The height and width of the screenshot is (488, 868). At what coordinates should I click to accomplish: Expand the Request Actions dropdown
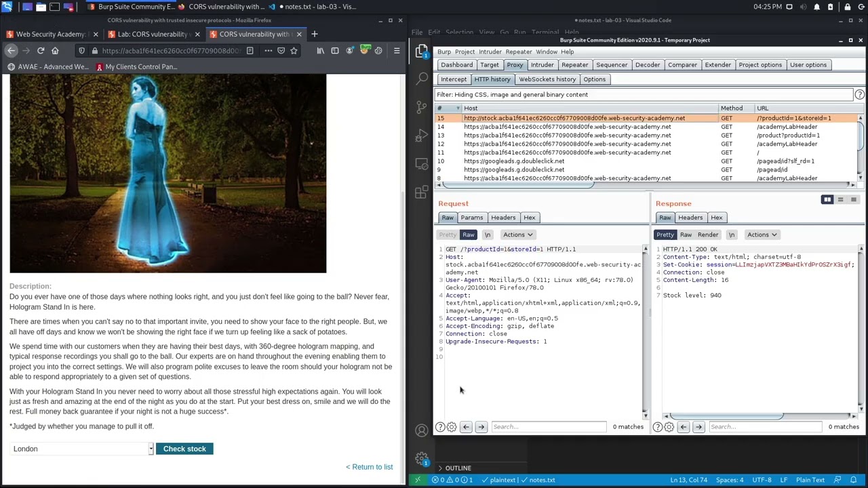pyautogui.click(x=517, y=235)
